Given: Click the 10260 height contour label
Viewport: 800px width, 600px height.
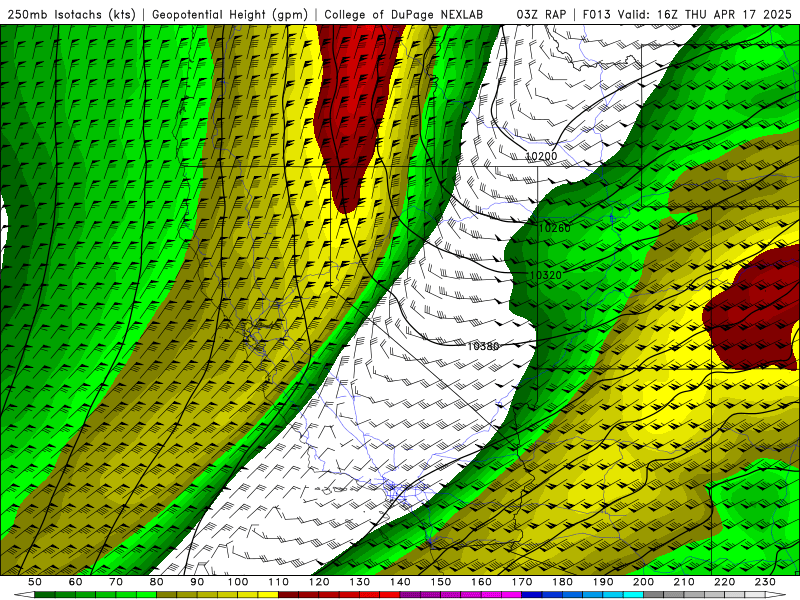Looking at the screenshot, I should pyautogui.click(x=555, y=228).
